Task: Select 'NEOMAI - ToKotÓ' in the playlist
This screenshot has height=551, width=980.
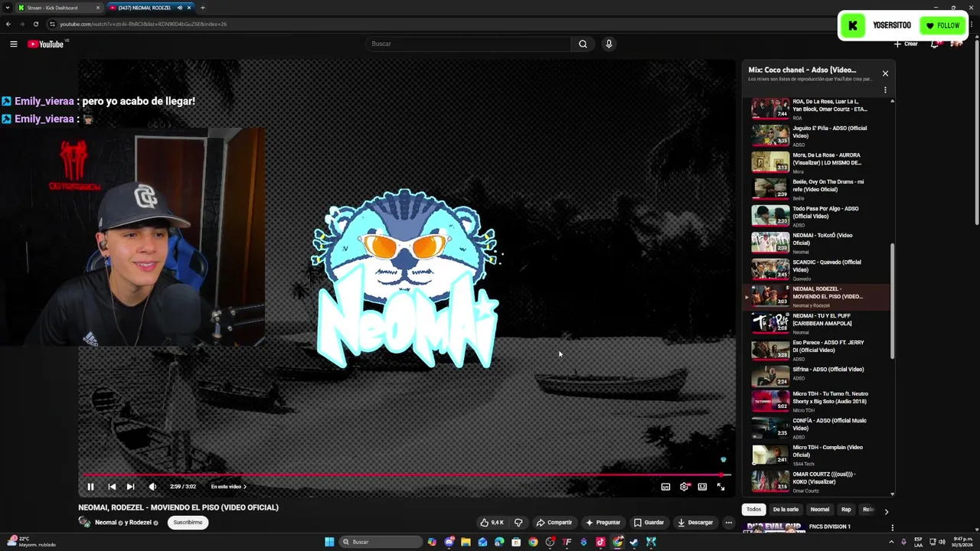Action: pos(816,243)
